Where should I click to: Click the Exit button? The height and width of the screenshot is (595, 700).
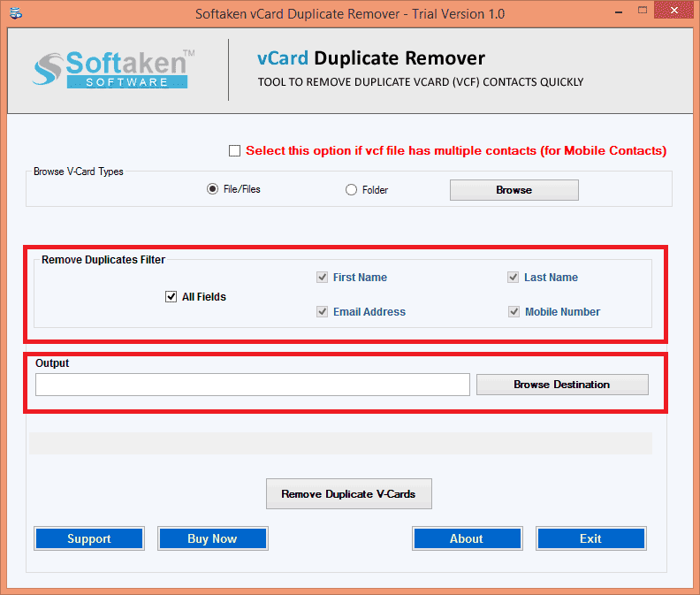click(x=590, y=538)
